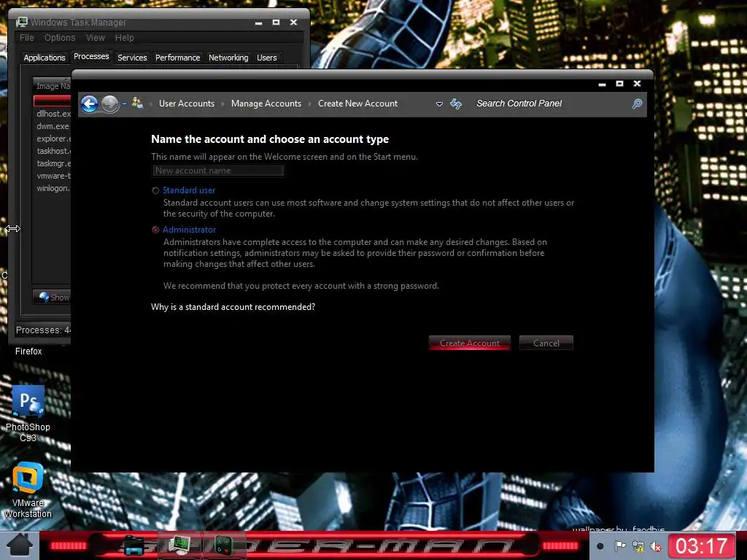
Task: Minimize the Windows Task Manager window
Action: (x=258, y=23)
